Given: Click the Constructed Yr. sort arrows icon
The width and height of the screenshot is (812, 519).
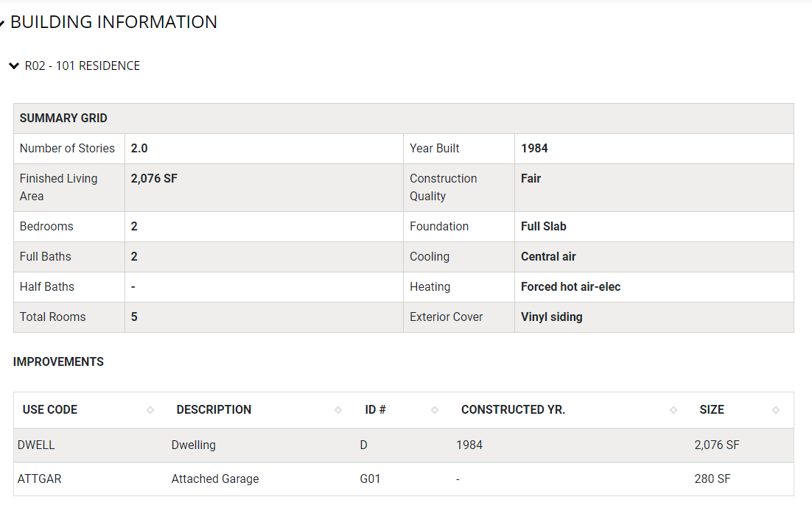Looking at the screenshot, I should (673, 410).
